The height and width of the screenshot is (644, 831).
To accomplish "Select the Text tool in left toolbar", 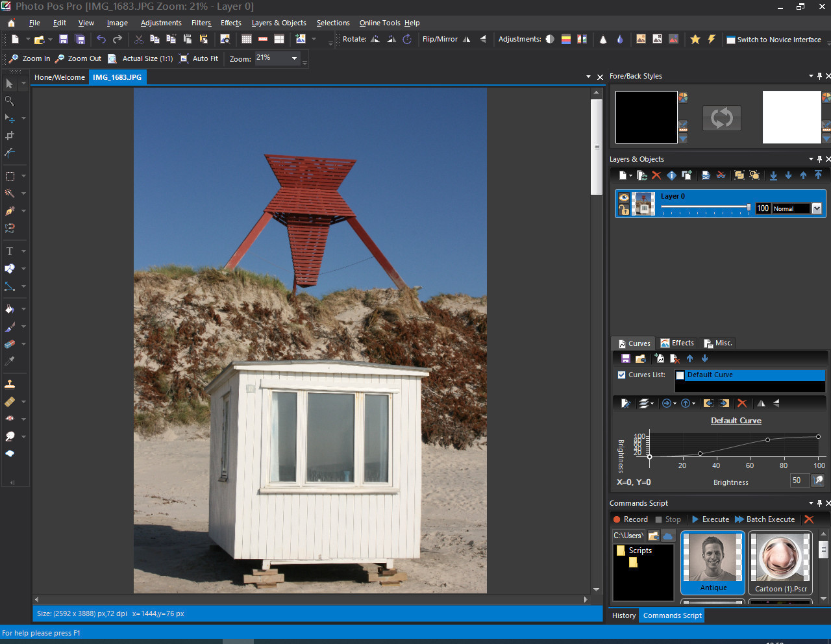I will coord(10,251).
